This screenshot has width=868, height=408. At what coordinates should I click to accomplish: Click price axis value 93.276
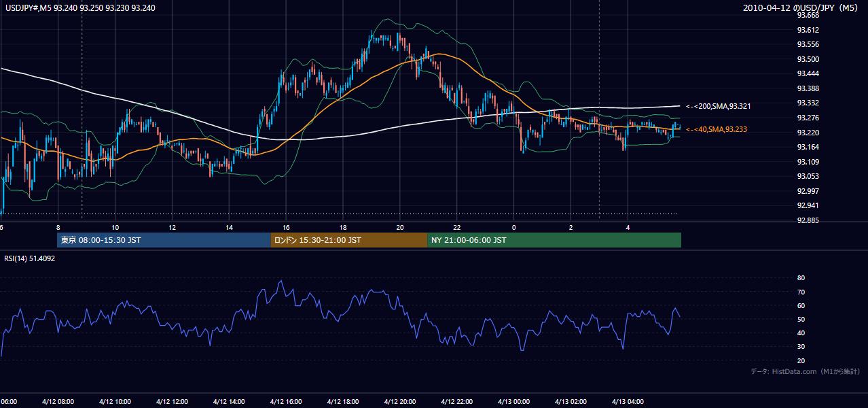[x=808, y=118]
